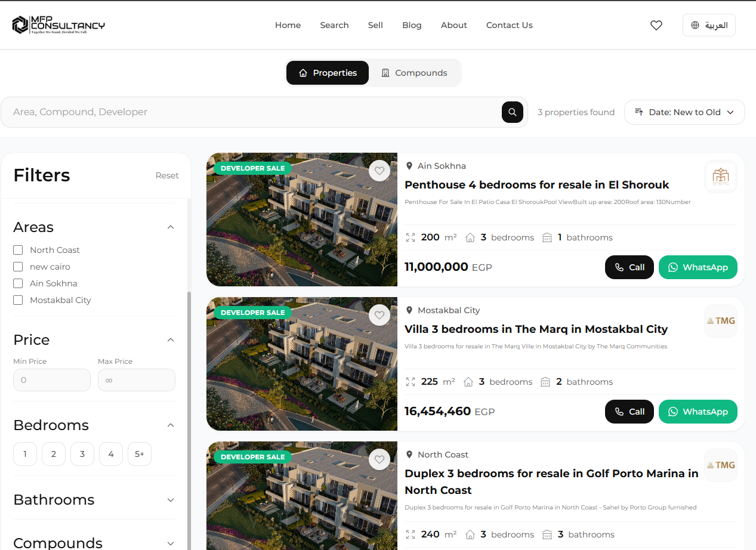Click the phone icon on the Call button
This screenshot has height=550, width=756.
click(619, 267)
